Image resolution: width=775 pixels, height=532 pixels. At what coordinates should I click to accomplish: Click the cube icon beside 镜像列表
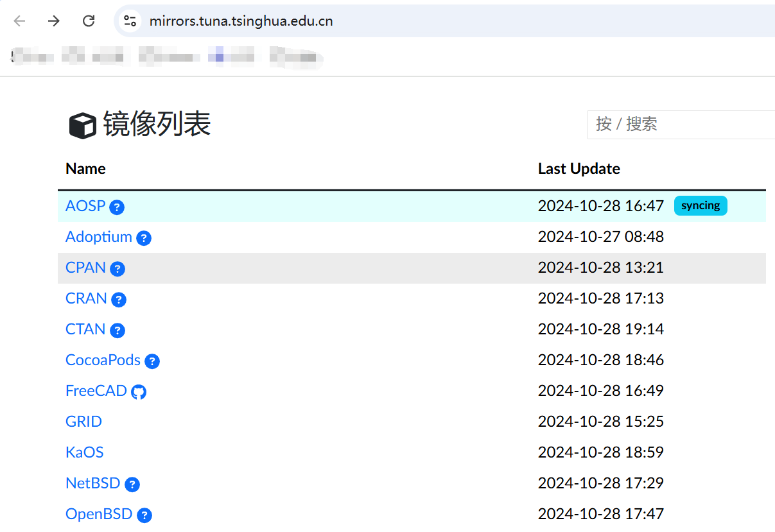[x=82, y=125]
